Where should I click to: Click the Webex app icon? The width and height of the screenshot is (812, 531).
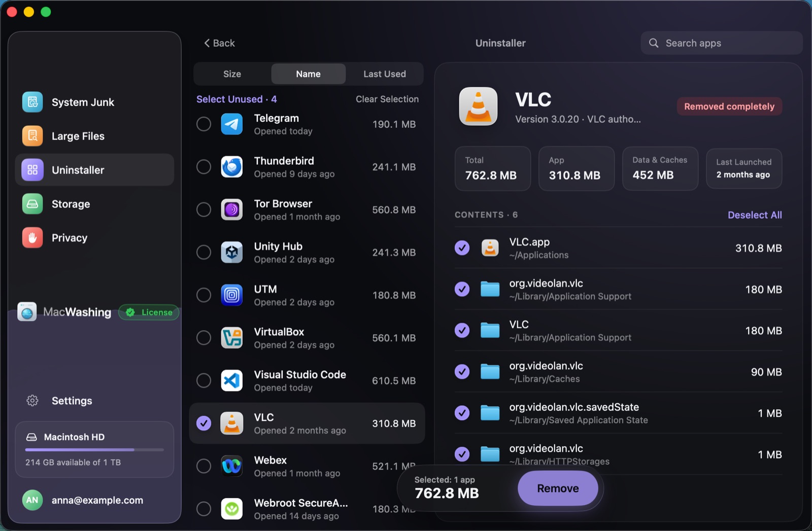tap(232, 466)
